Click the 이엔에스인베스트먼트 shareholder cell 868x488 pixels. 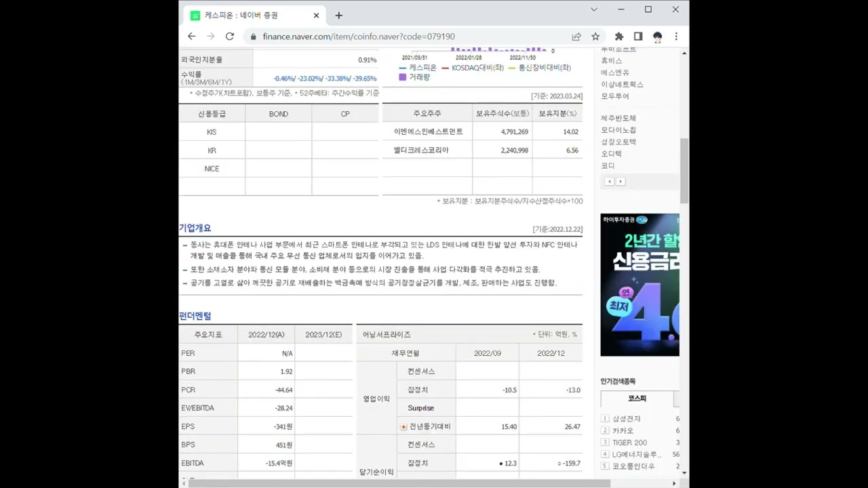[428, 132]
